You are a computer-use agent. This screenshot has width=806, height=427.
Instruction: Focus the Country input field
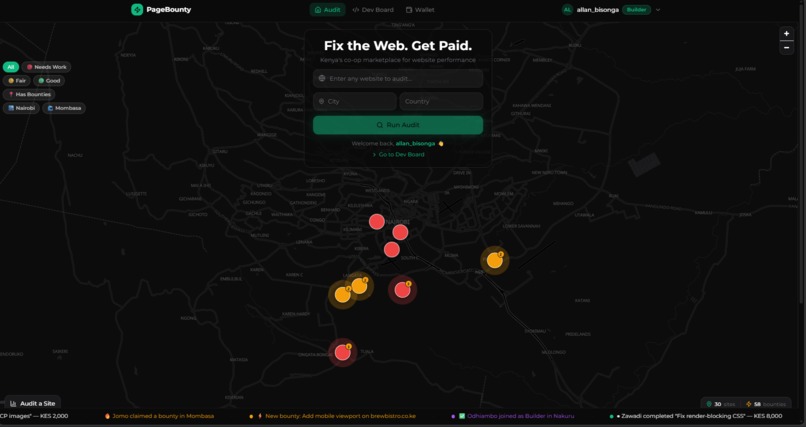442,101
